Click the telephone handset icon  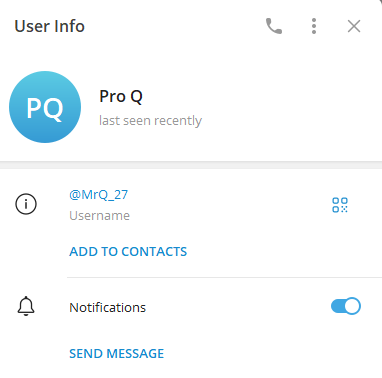point(274,26)
